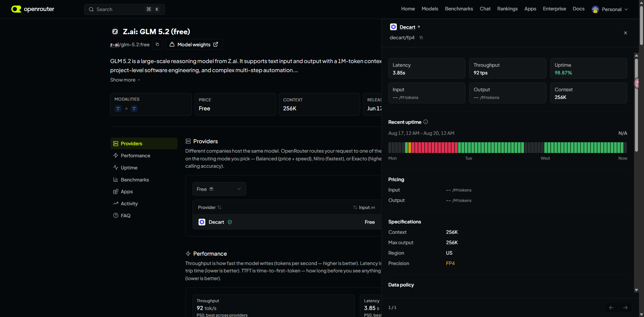Screen dimensions: 644x317
Task: Open the Free pricing filter dropdown
Action: pyautogui.click(x=219, y=189)
